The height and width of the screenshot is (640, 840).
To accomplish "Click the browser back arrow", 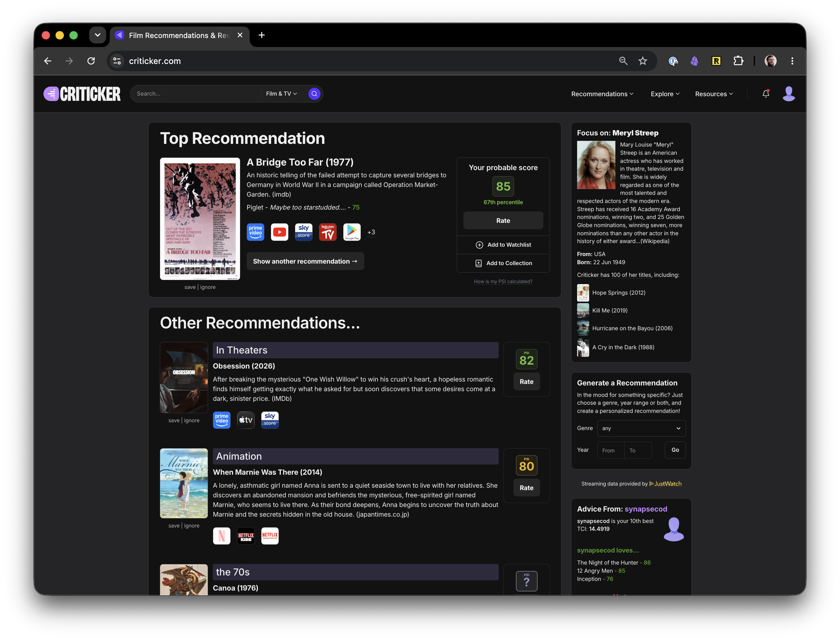I will (48, 61).
